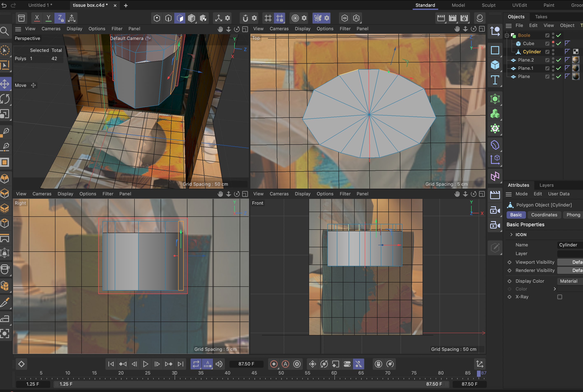
Task: Toggle the Z axis lock
Action: pos(60,18)
